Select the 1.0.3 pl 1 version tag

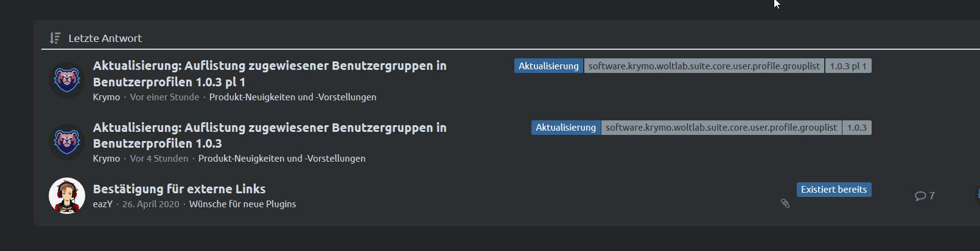(x=848, y=66)
